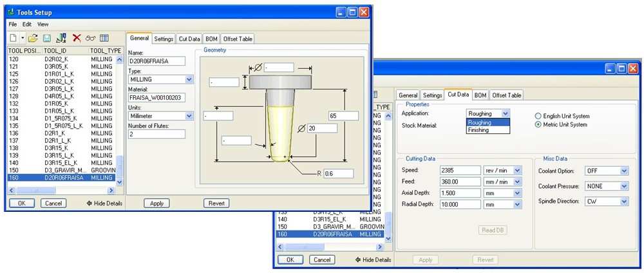The image size is (644, 273).
Task: Switch to BOM tab in Tools Setup window
Action: tap(211, 39)
